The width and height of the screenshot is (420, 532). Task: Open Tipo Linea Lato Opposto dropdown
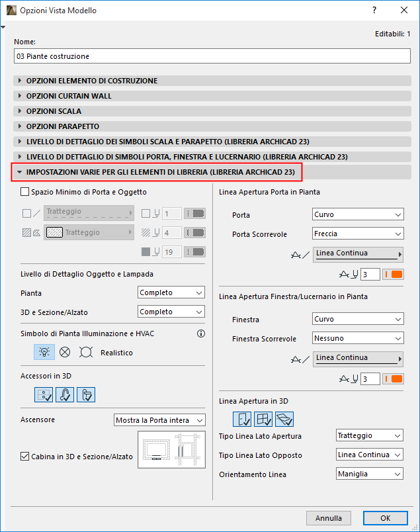(x=370, y=455)
